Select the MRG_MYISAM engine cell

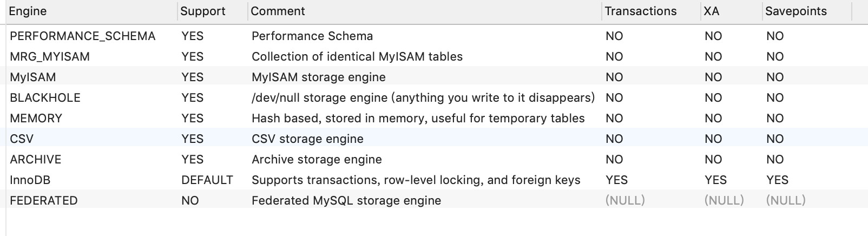(x=50, y=57)
